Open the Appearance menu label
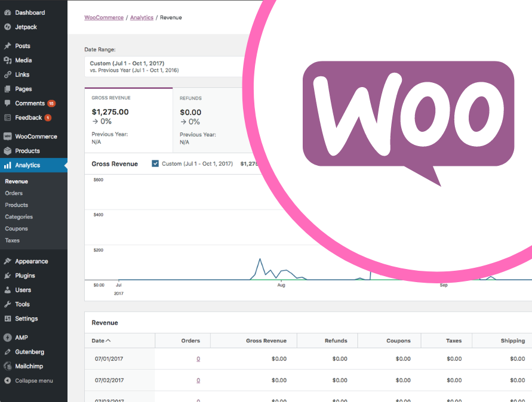 pos(32,261)
